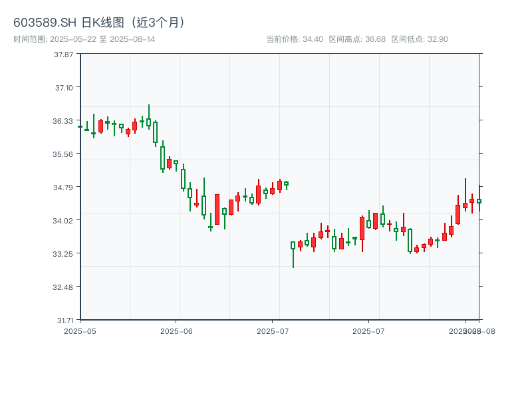
Task: Click the 34.79 y-axis label
Action: click(64, 187)
